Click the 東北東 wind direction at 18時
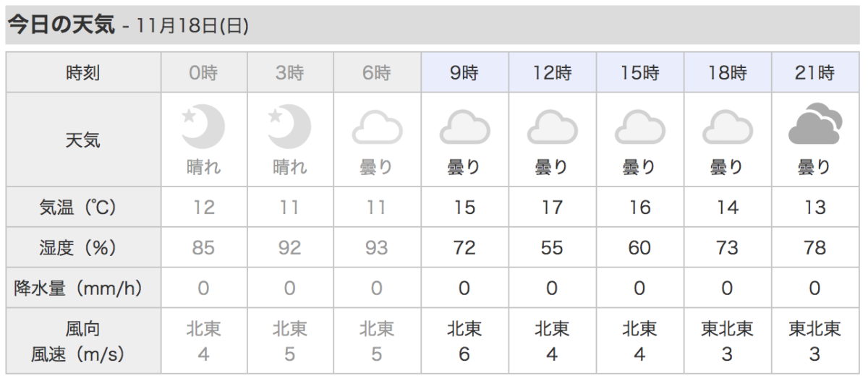 (x=727, y=329)
